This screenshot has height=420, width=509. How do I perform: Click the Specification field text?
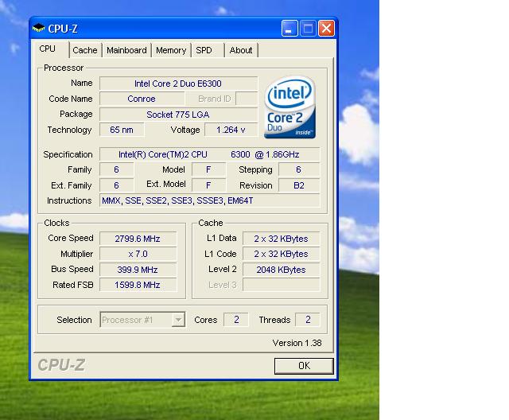pos(209,154)
